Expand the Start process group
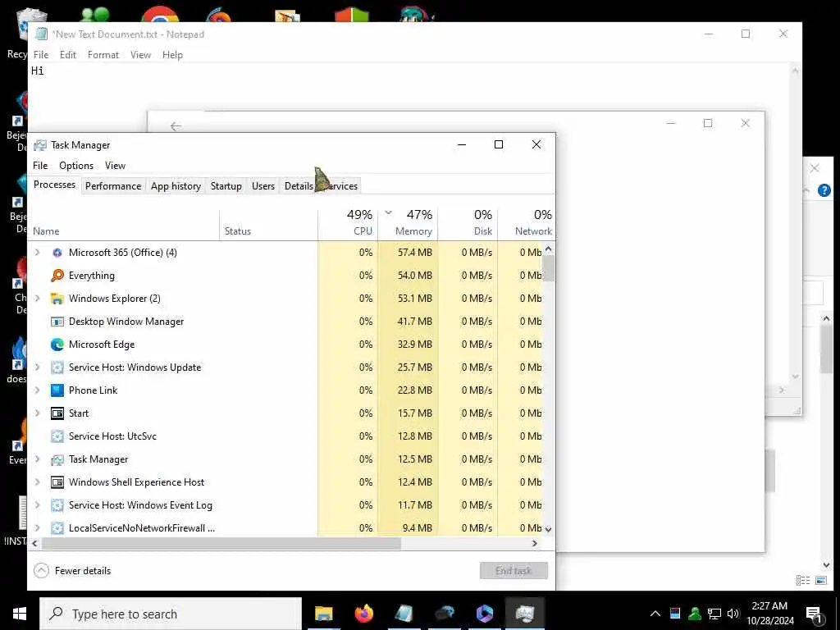Viewport: 840px width, 630px height. (x=37, y=413)
